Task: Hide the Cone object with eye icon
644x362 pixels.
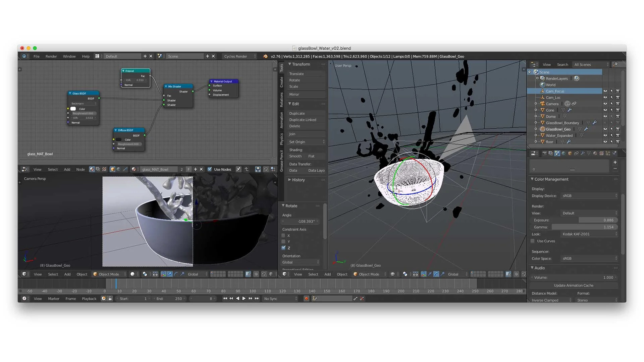Action: 605,110
